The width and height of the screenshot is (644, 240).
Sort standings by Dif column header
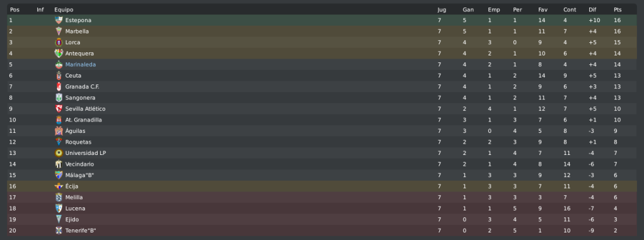click(592, 9)
